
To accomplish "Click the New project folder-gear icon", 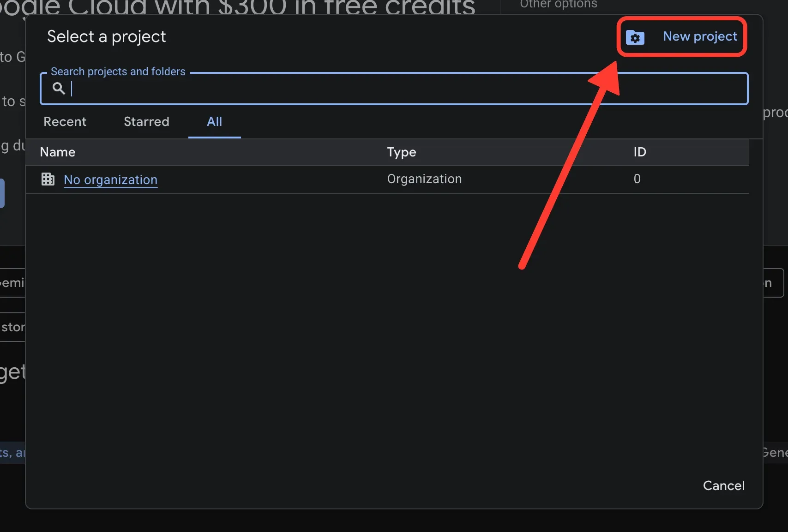I will (x=635, y=37).
